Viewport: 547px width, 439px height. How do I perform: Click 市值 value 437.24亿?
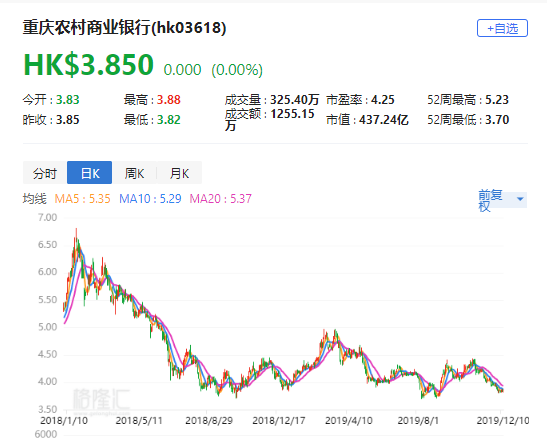[384, 120]
